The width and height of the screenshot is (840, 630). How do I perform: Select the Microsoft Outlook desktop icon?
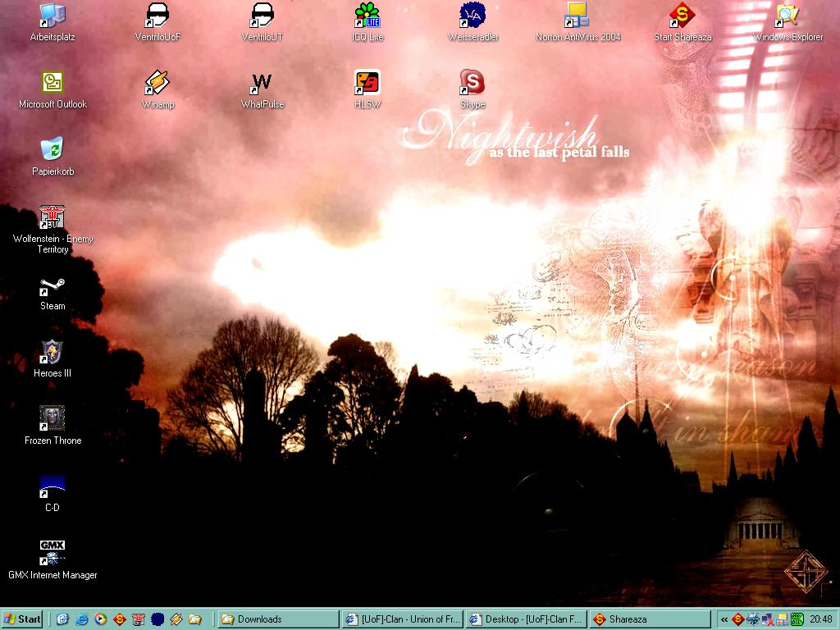coord(52,89)
